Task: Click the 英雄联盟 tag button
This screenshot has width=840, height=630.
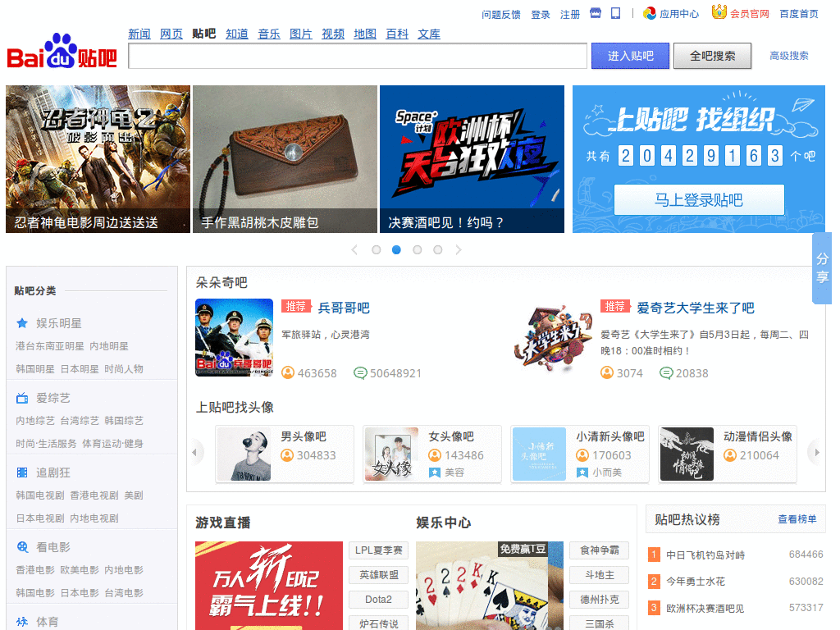Action: [379, 575]
